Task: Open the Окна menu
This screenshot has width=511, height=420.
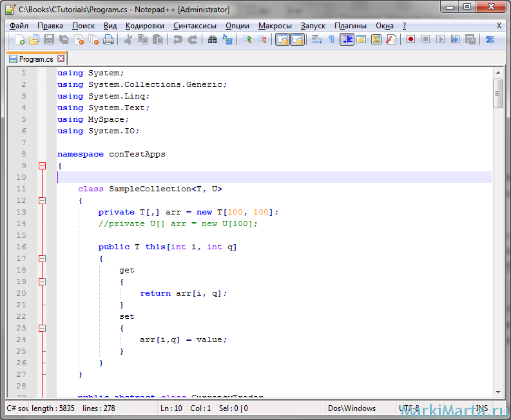Action: pyautogui.click(x=385, y=26)
